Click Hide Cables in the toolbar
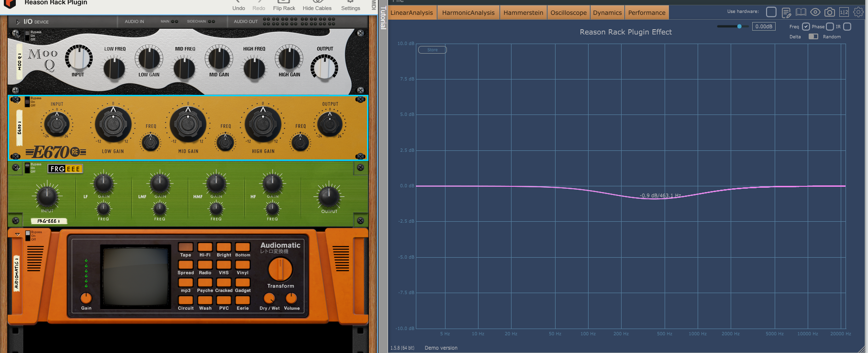Viewport: 868px width, 353px height. [317, 5]
